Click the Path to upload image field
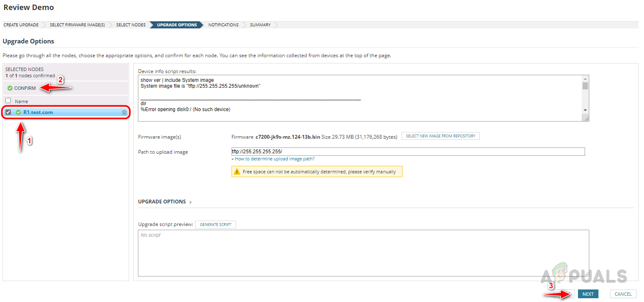Image resolution: width=644 pixels, height=302 pixels. point(407,152)
